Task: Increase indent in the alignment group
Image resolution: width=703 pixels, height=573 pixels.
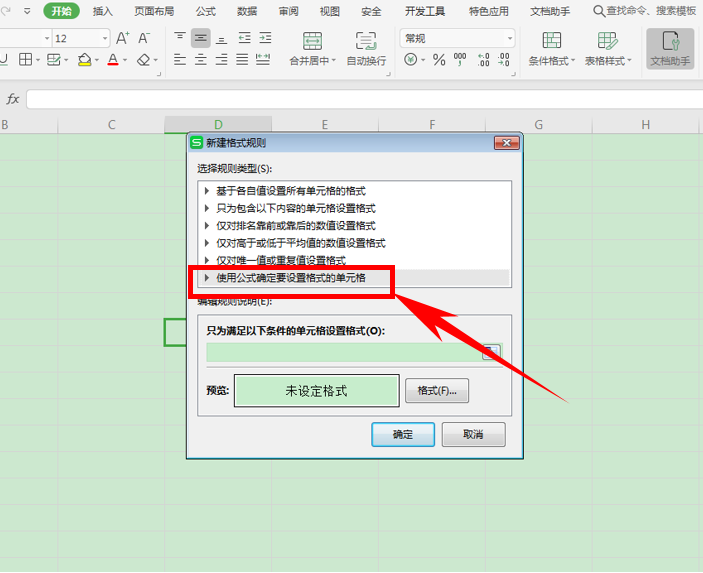Action: 265,38
